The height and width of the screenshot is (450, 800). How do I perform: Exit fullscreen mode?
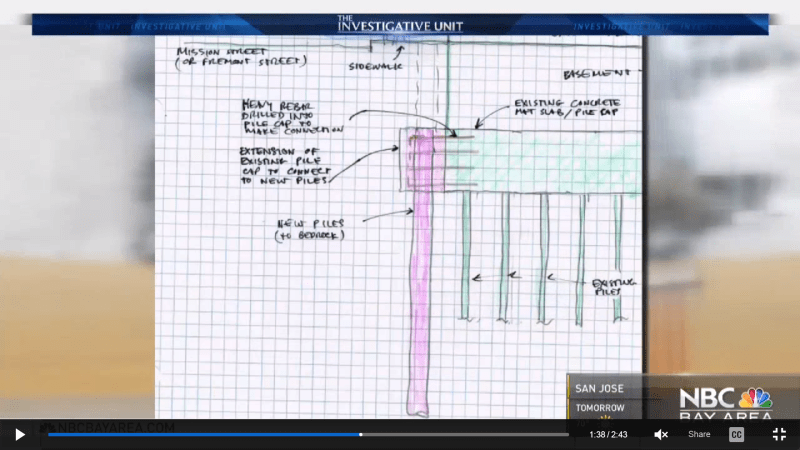click(x=779, y=435)
